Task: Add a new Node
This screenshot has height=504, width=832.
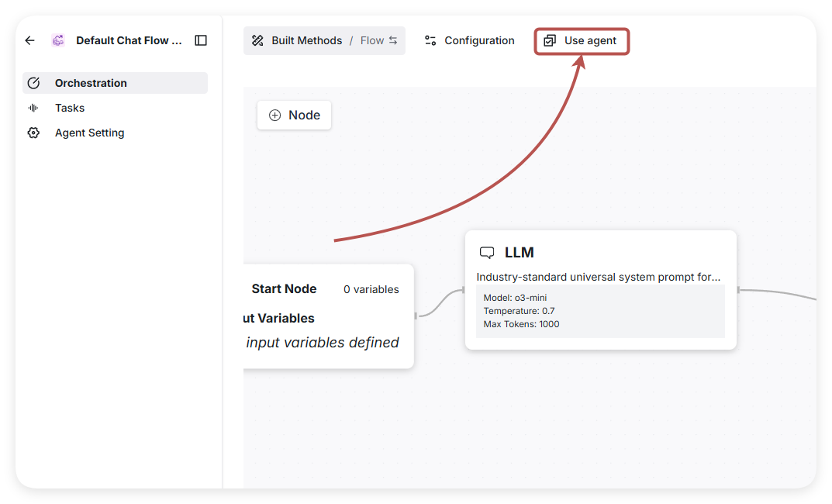Action: click(294, 115)
